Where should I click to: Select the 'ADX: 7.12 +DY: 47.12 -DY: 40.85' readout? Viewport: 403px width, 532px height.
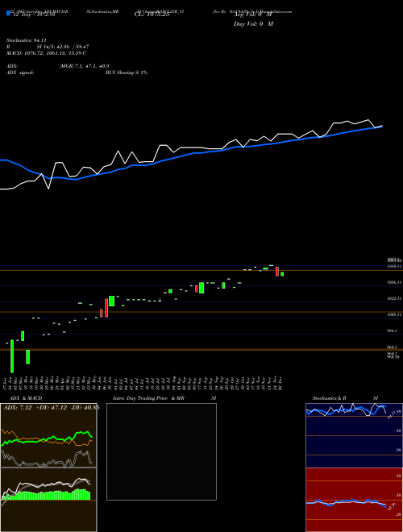coord(51,408)
